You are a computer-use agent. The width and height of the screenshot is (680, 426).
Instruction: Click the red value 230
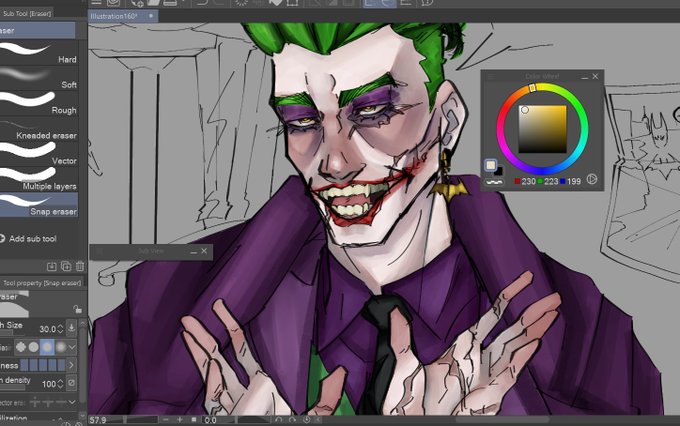(x=528, y=181)
